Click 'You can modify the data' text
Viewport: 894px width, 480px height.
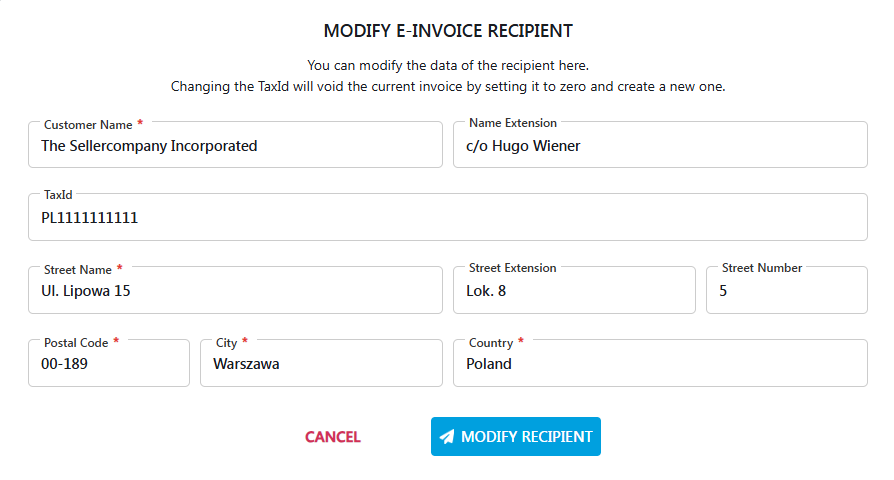point(447,65)
